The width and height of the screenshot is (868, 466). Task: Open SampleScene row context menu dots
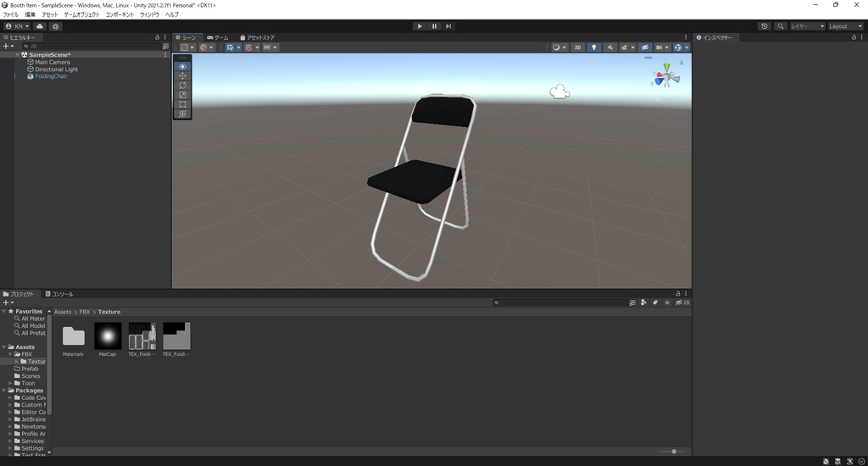165,55
